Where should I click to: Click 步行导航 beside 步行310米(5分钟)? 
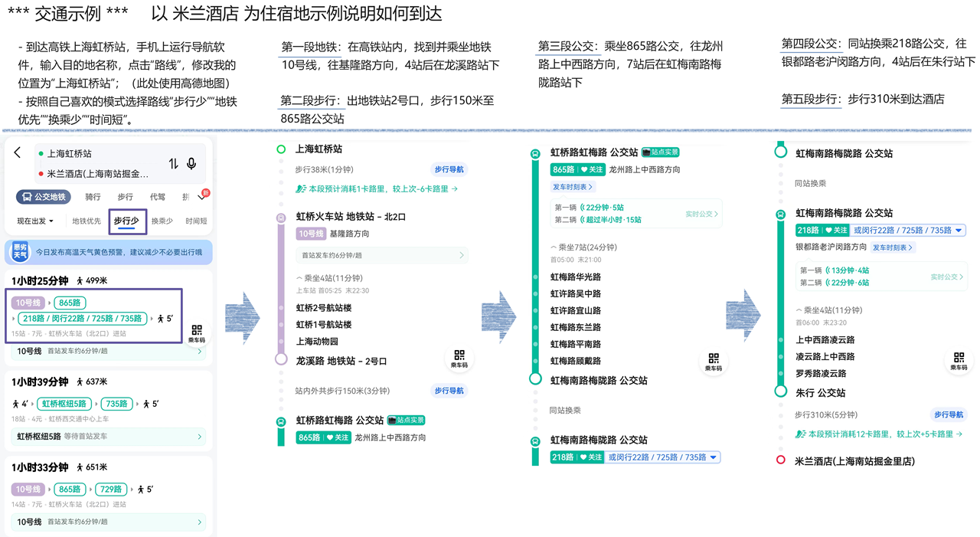pos(949,414)
